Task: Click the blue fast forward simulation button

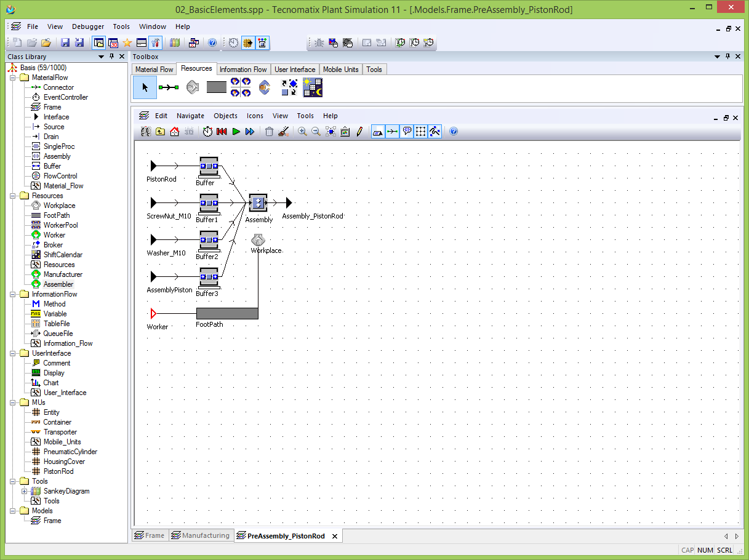Action: (x=250, y=132)
